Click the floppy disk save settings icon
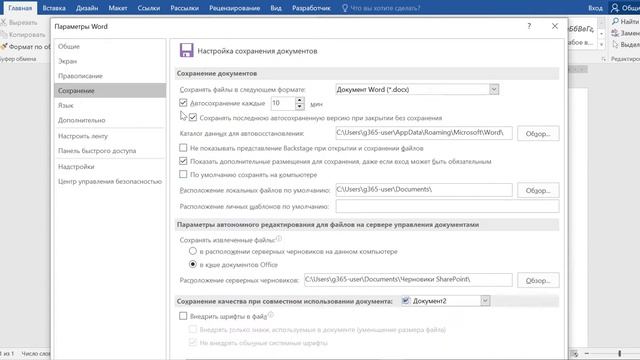 [x=187, y=50]
